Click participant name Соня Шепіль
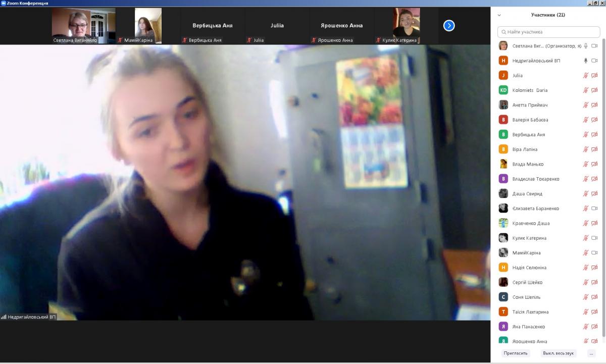This screenshot has width=606, height=364. point(526,297)
